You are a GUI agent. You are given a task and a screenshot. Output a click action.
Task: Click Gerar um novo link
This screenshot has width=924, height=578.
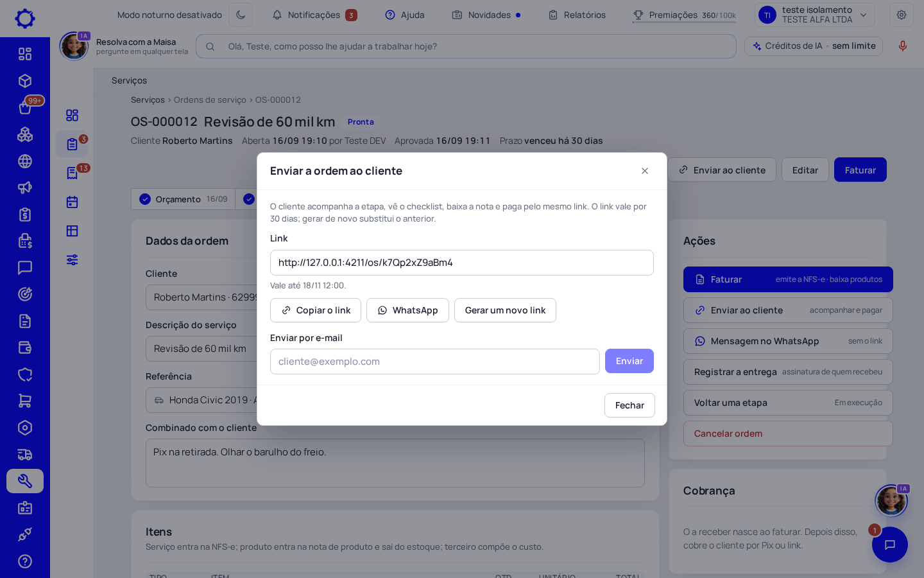pyautogui.click(x=505, y=310)
